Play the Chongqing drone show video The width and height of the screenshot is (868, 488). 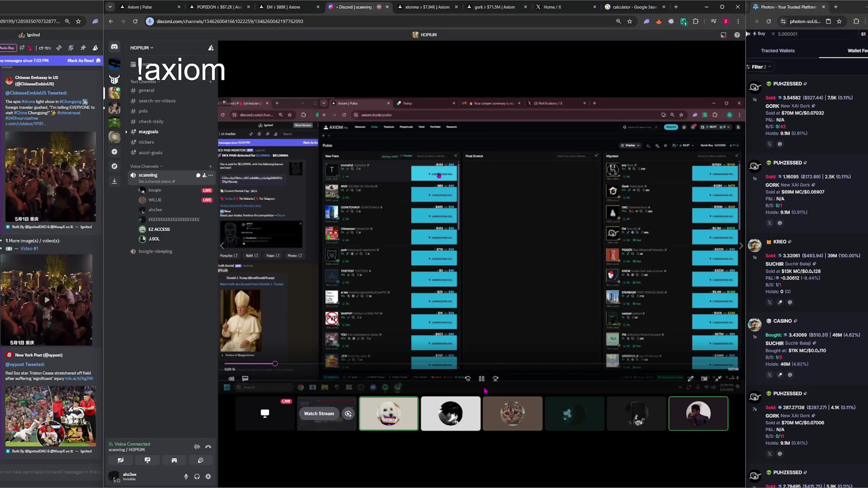pos(47,300)
